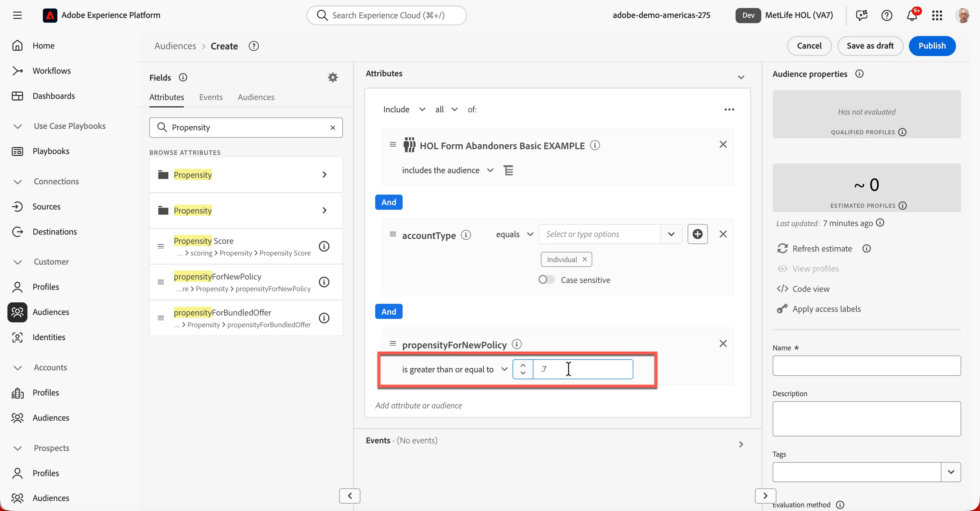Open the container options ellipsis menu

(729, 109)
